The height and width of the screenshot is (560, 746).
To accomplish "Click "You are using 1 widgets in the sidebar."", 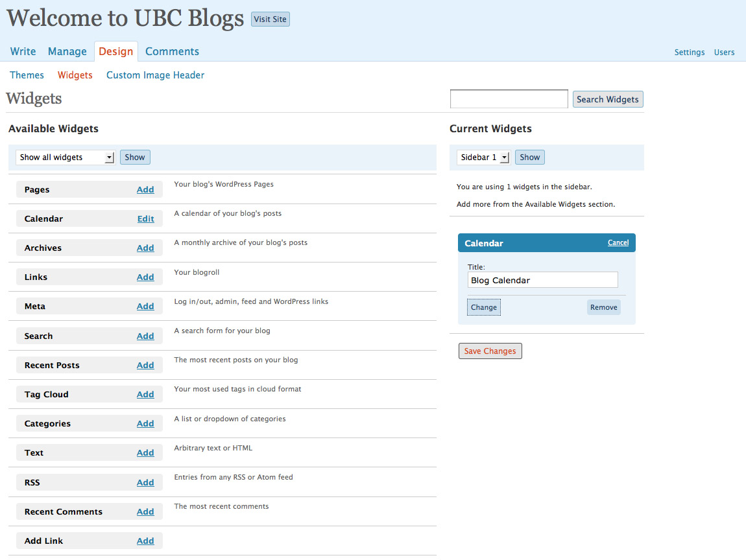I will 524,187.
